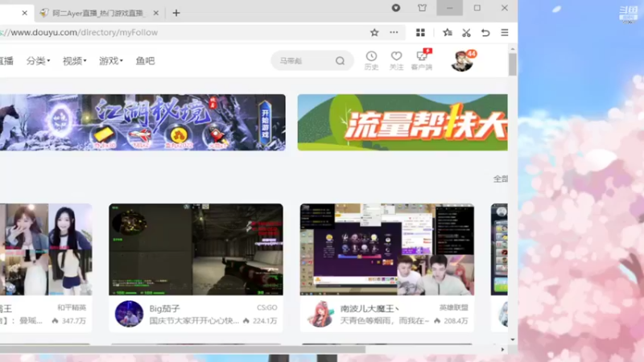Image resolution: width=644 pixels, height=362 pixels.
Task: Click stream title 天青色等烟雨，而我在~
Action: coord(385,320)
